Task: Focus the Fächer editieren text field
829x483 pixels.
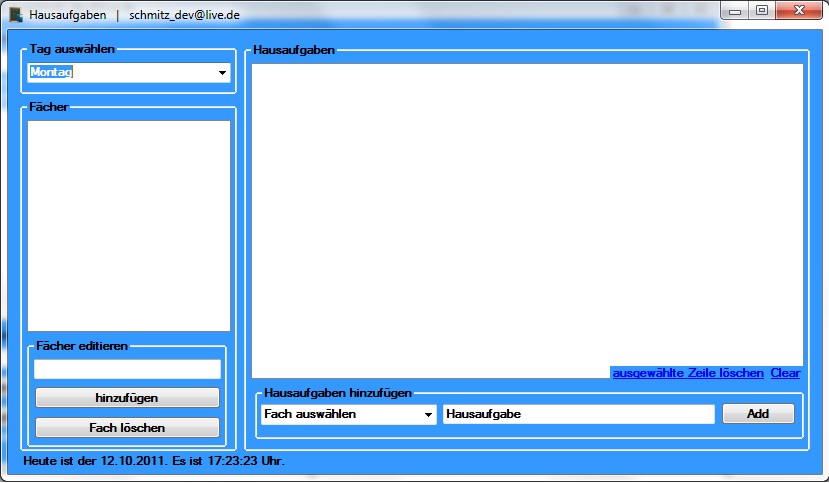Action: click(x=127, y=369)
